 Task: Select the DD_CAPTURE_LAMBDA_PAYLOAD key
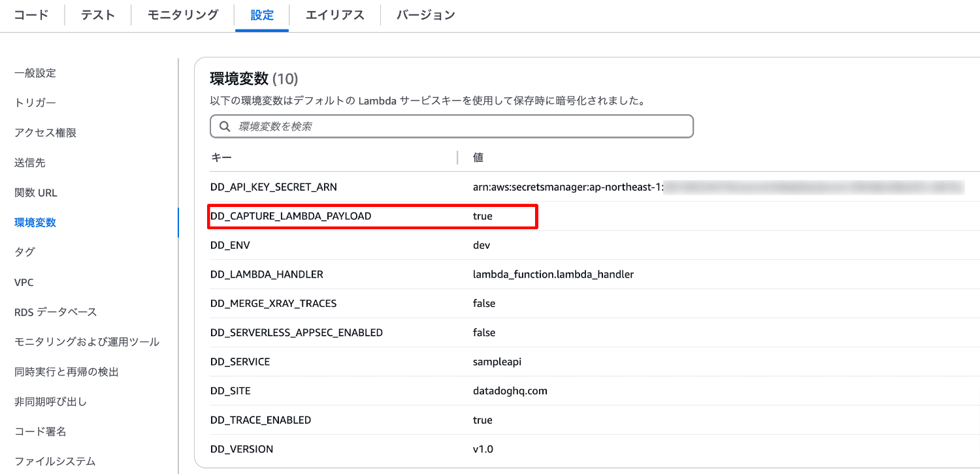click(291, 216)
